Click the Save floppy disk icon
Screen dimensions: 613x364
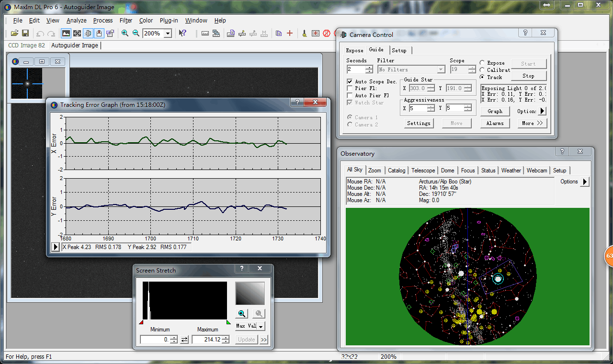pos(25,34)
